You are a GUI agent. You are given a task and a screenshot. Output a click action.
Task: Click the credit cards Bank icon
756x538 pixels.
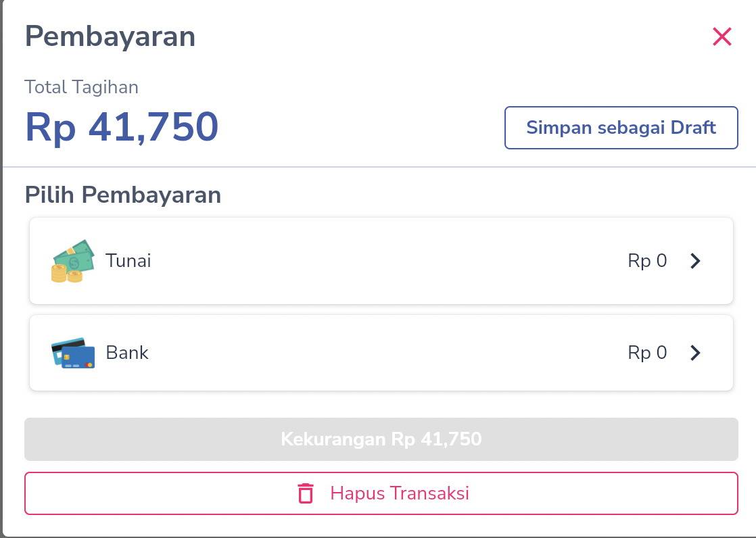(73, 353)
